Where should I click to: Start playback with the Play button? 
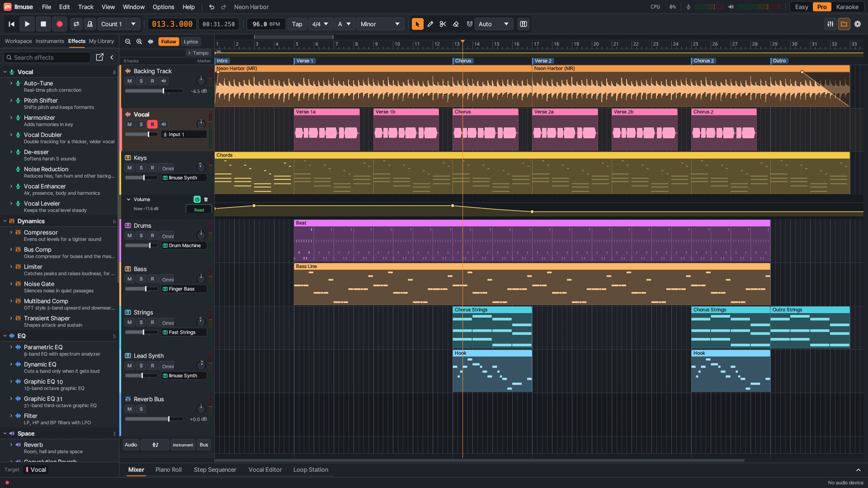pyautogui.click(x=27, y=24)
